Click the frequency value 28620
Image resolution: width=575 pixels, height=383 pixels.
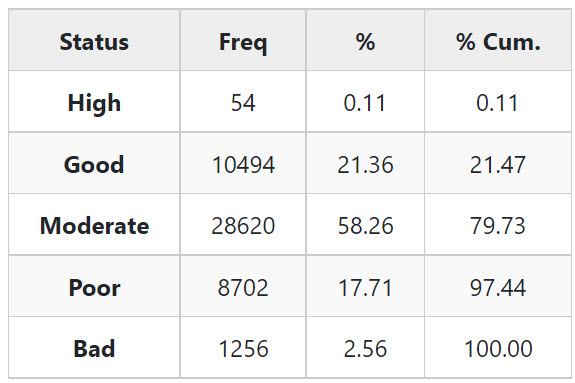pyautogui.click(x=243, y=226)
